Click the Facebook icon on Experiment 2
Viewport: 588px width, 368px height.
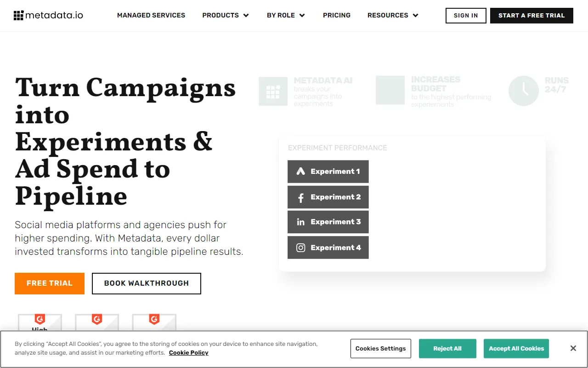[x=301, y=197]
